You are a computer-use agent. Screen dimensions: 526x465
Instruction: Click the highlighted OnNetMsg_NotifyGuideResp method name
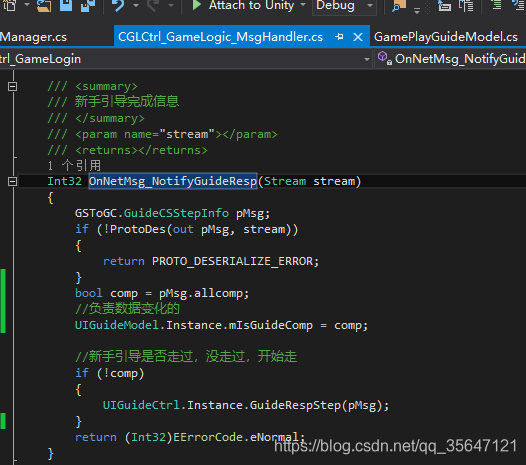pos(173,181)
